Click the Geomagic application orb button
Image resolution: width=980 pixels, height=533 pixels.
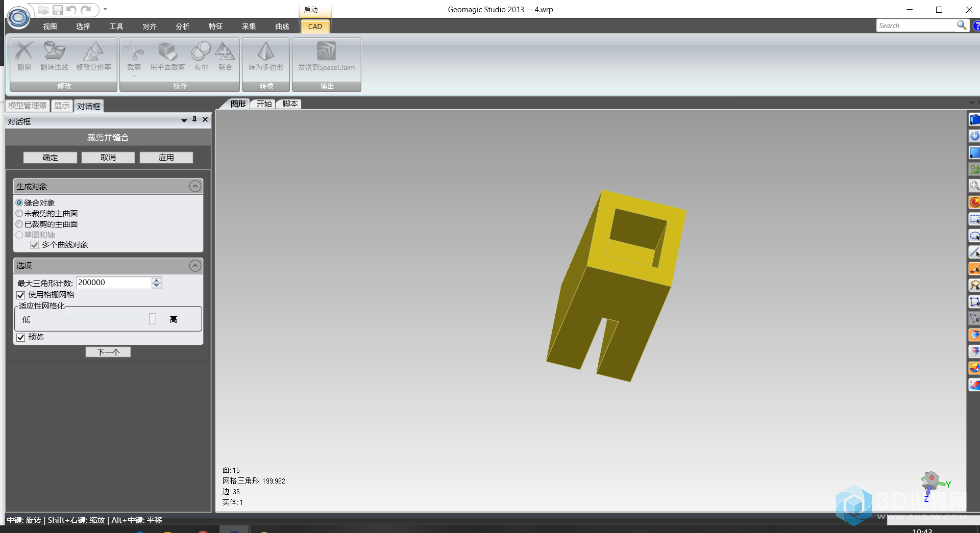tap(19, 17)
